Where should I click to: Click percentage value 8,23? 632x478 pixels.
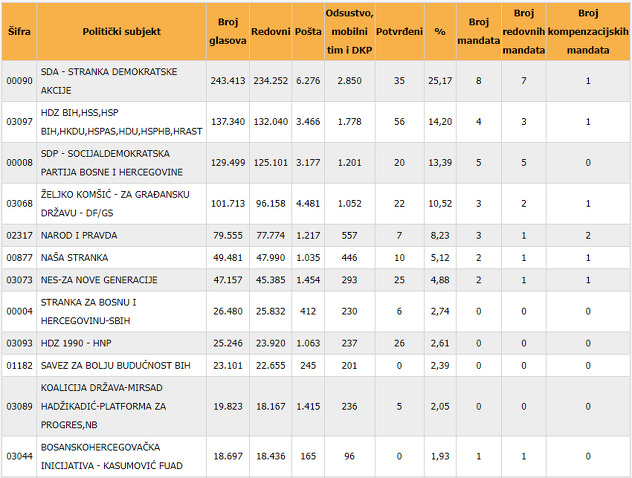point(440,235)
